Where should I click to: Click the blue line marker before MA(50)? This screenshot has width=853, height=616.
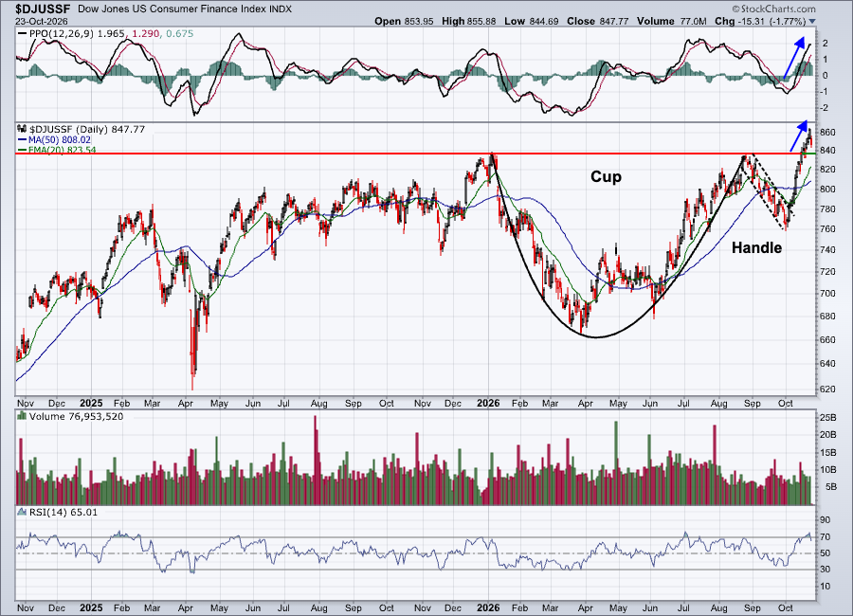click(23, 140)
